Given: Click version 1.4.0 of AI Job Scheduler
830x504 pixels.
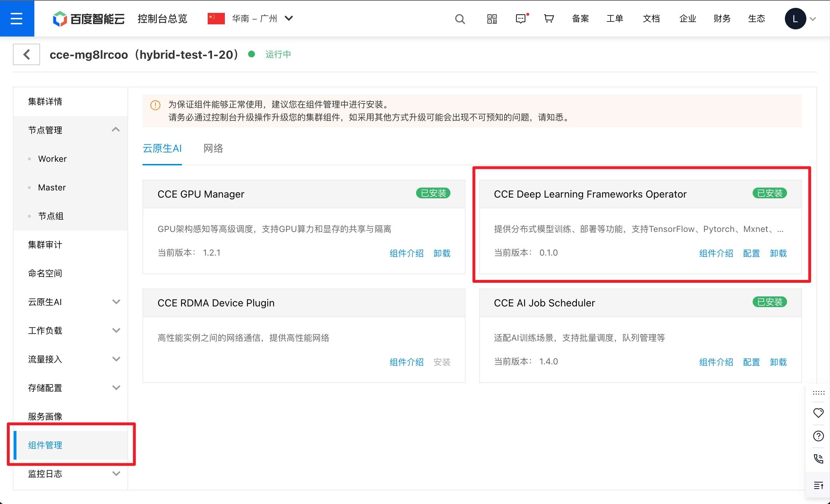Looking at the screenshot, I should click(x=549, y=362).
